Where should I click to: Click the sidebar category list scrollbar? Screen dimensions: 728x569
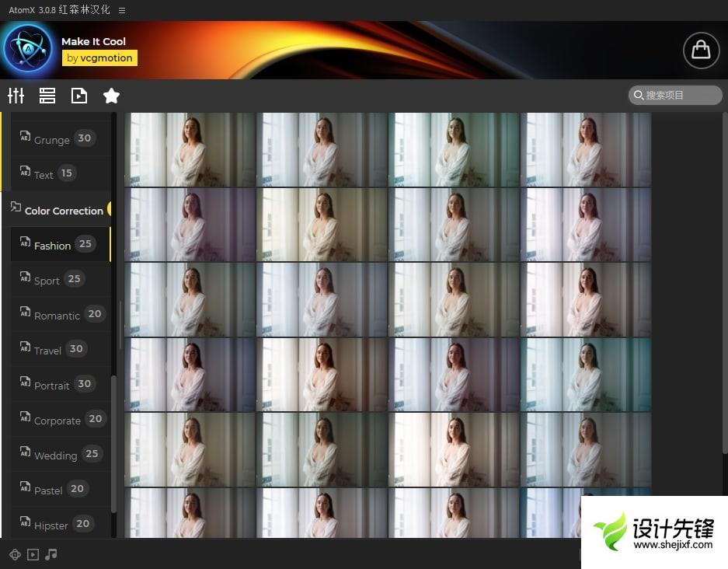(x=114, y=443)
